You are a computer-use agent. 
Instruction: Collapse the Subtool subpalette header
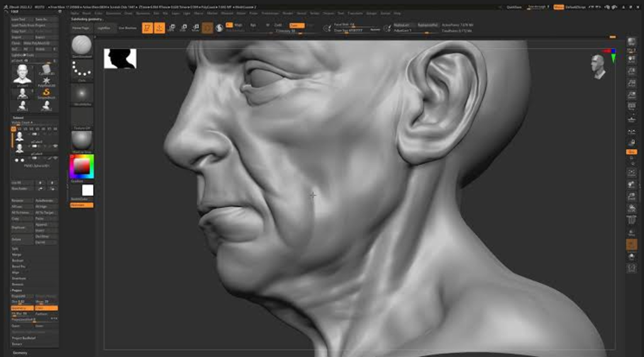(18, 118)
